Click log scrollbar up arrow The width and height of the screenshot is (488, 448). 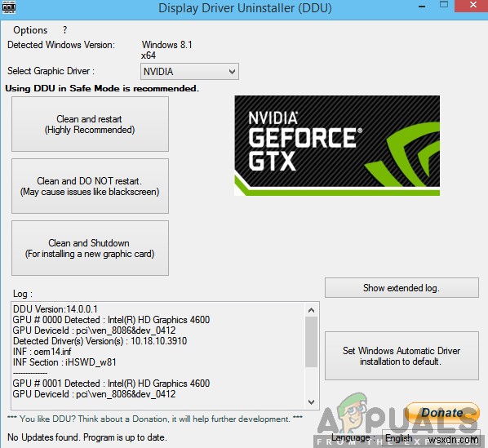point(311,310)
